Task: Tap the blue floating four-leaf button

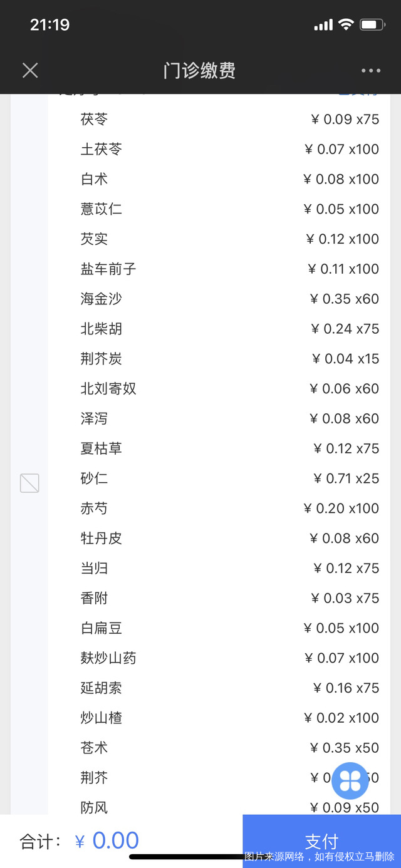Action: point(350,780)
